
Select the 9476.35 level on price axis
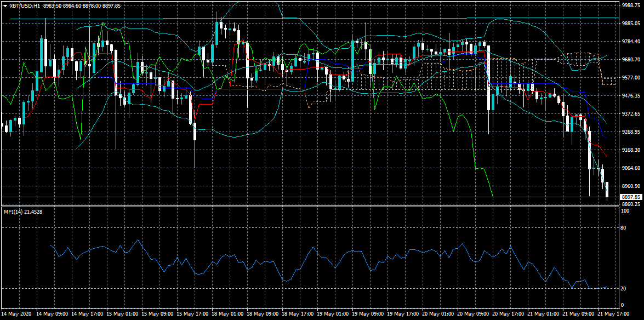631,96
